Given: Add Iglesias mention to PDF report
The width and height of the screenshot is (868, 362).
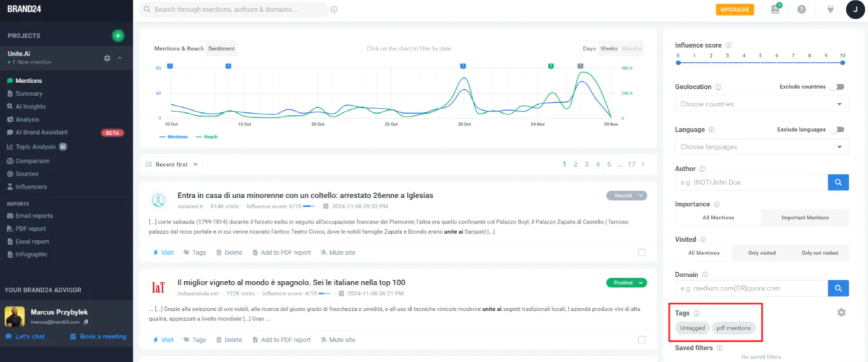Looking at the screenshot, I should click(x=281, y=253).
